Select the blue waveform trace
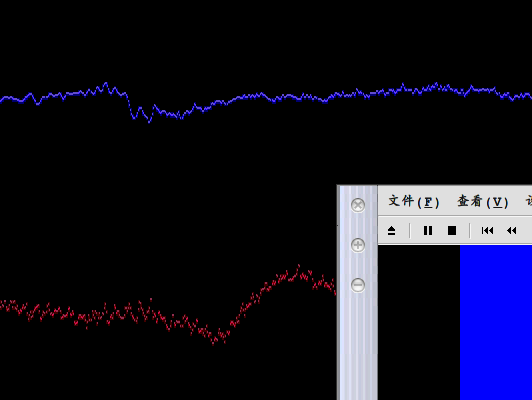 pyautogui.click(x=266, y=97)
